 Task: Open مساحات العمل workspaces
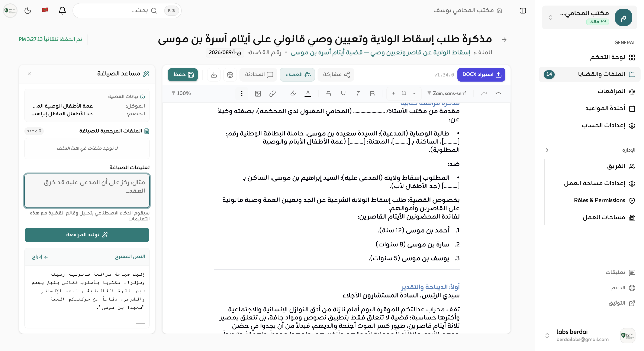click(x=592, y=217)
